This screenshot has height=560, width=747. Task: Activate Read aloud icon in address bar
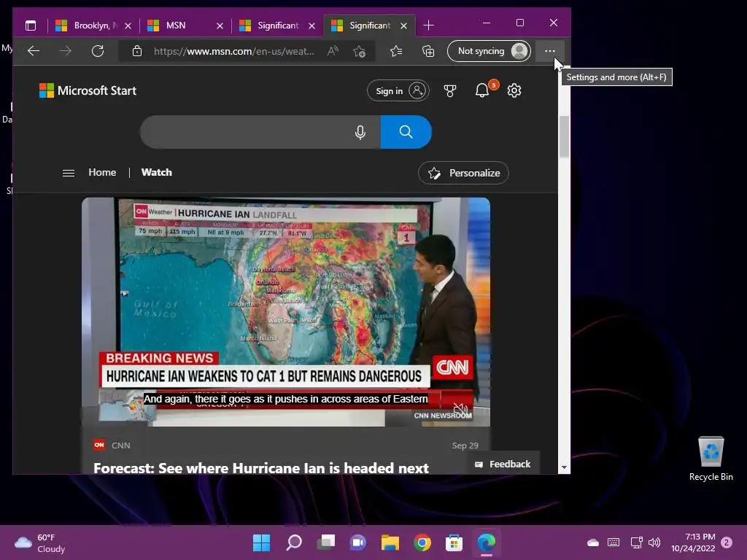tap(333, 51)
